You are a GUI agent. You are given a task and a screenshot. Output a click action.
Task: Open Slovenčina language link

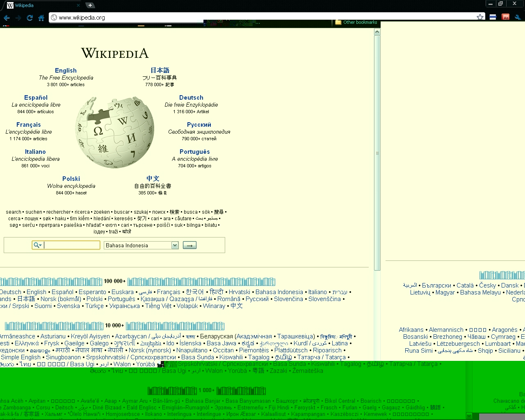[x=288, y=299]
